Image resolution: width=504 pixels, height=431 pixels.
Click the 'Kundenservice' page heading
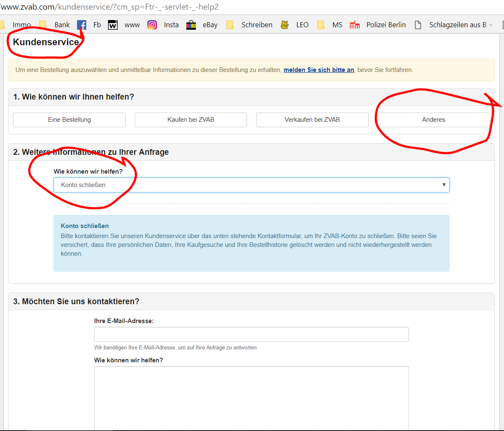(x=46, y=42)
